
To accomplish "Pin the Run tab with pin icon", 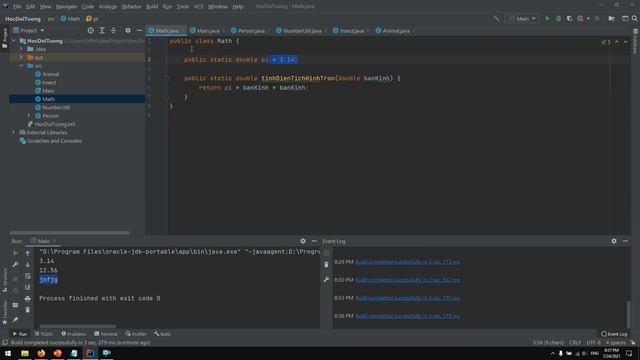I will (16, 320).
